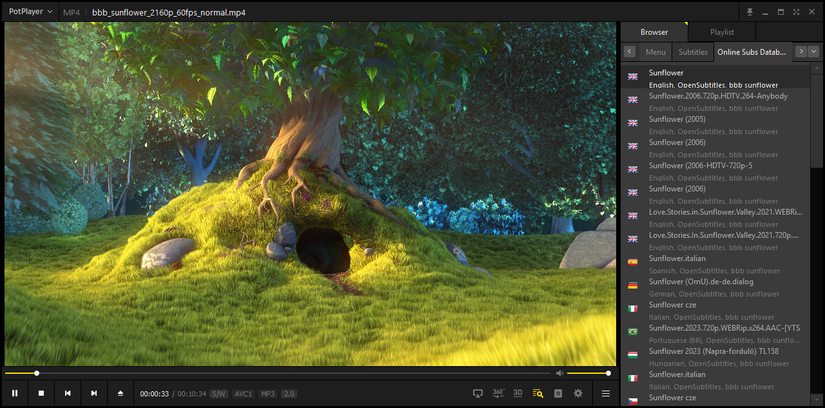Click the eject/open file icon
Viewport: 825px width, 408px height.
pos(120,393)
